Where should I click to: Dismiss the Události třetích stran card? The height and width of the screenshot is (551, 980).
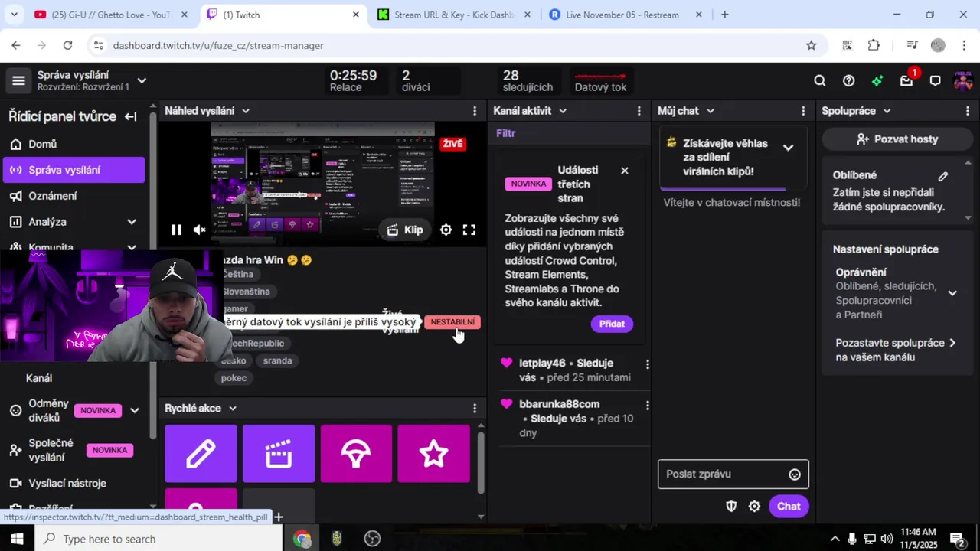(625, 171)
